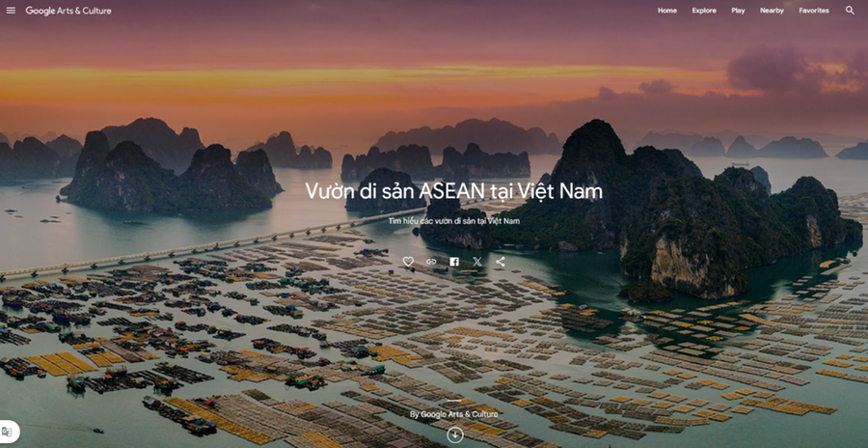Go to the Home tab
The width and height of the screenshot is (868, 448).
667,11
